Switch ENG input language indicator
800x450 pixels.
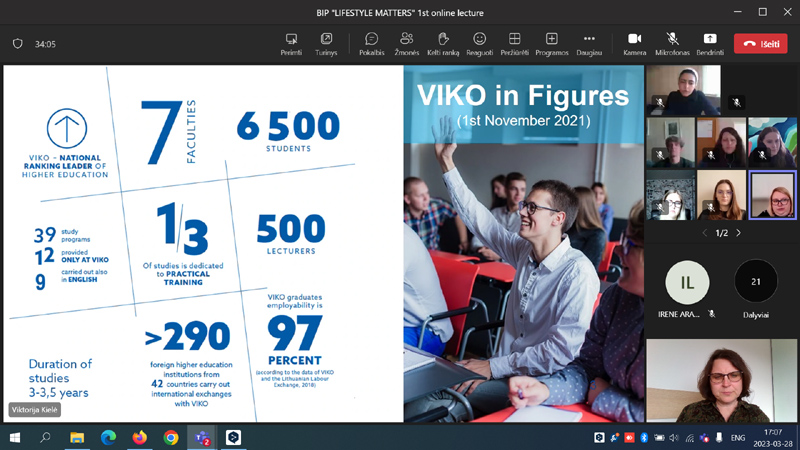[x=738, y=438]
